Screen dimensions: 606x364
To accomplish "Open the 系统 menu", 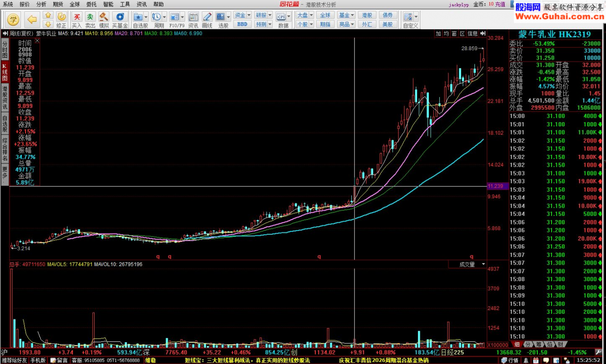I will pos(8,4).
